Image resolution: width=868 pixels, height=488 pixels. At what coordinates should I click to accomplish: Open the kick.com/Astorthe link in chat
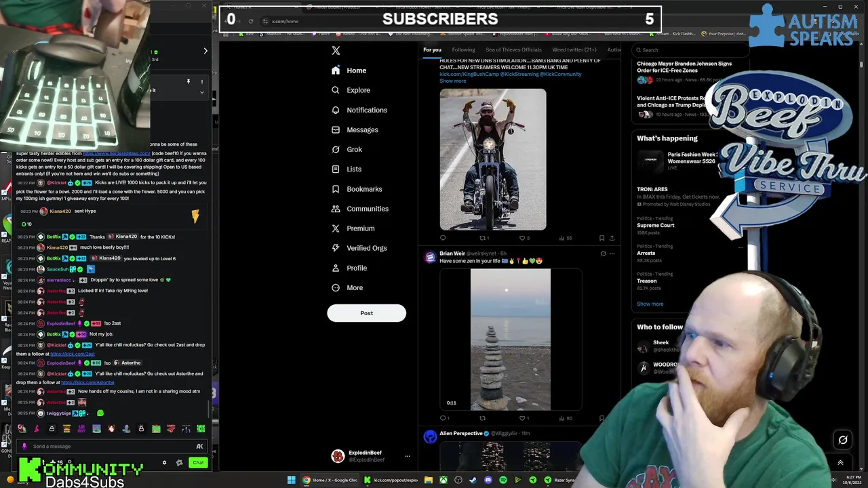(87, 382)
